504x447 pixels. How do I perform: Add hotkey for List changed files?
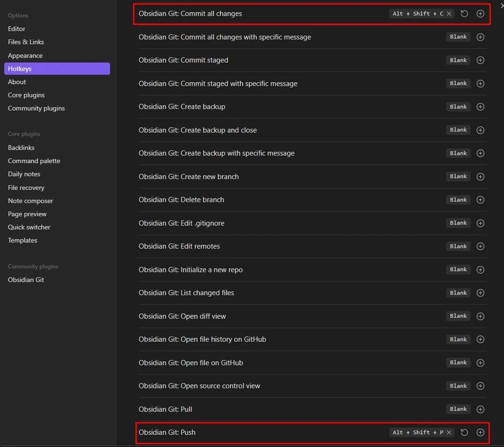[480, 293]
